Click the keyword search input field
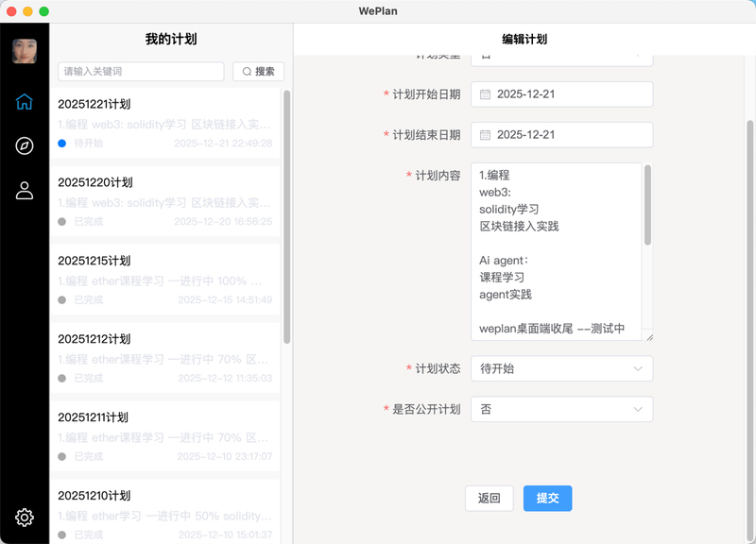 (141, 72)
